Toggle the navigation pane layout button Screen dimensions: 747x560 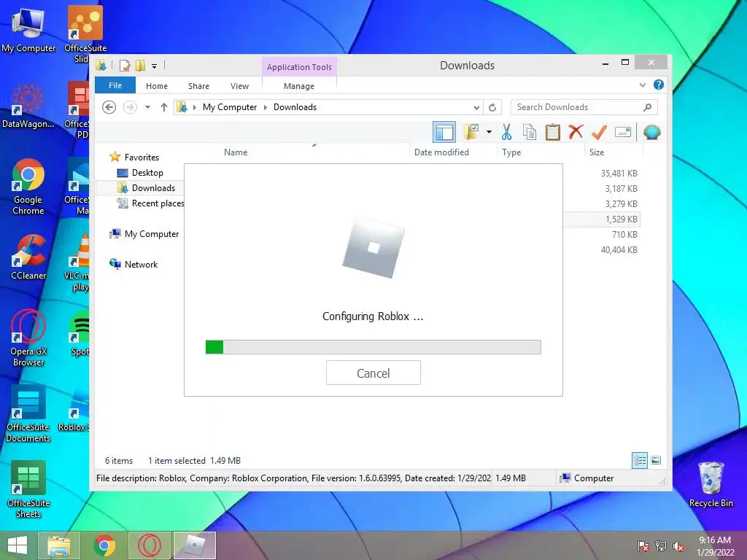(444, 132)
